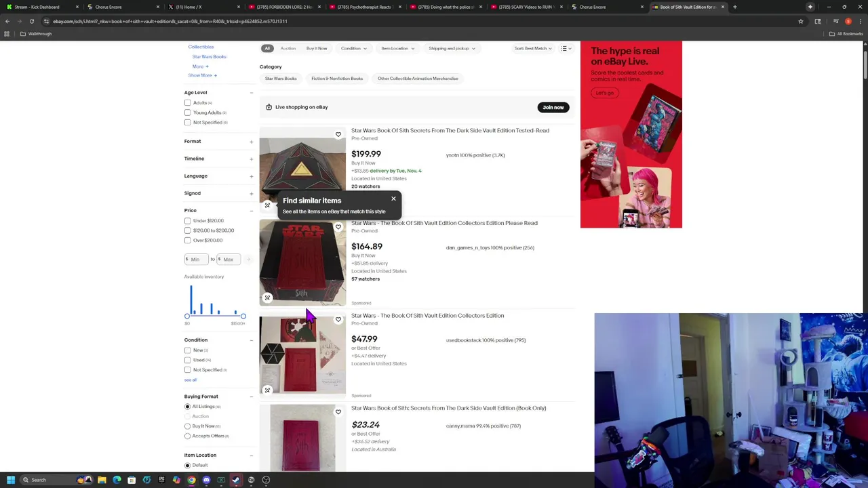This screenshot has width=868, height=488.
Task: Open Walkthrough bookmark folder
Action: click(36, 34)
